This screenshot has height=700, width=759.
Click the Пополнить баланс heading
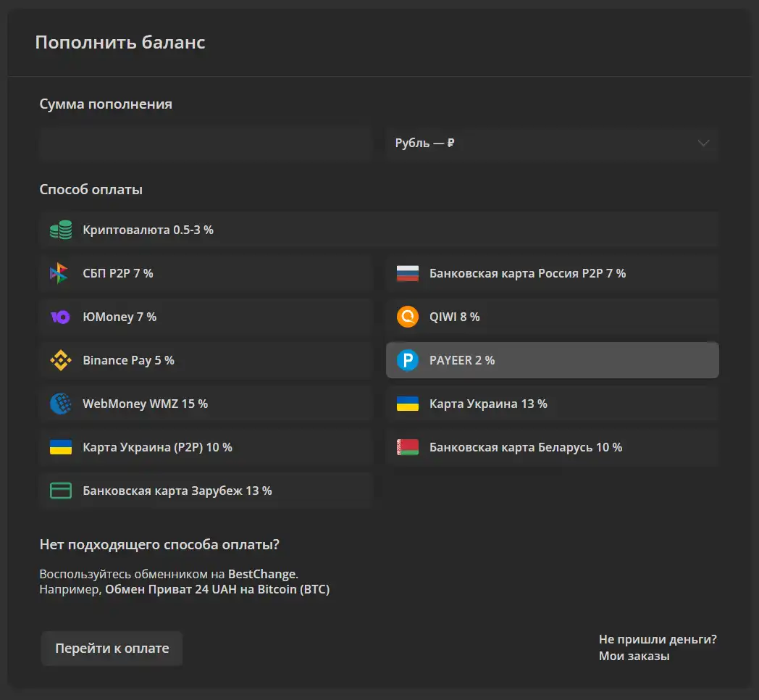[x=120, y=43]
